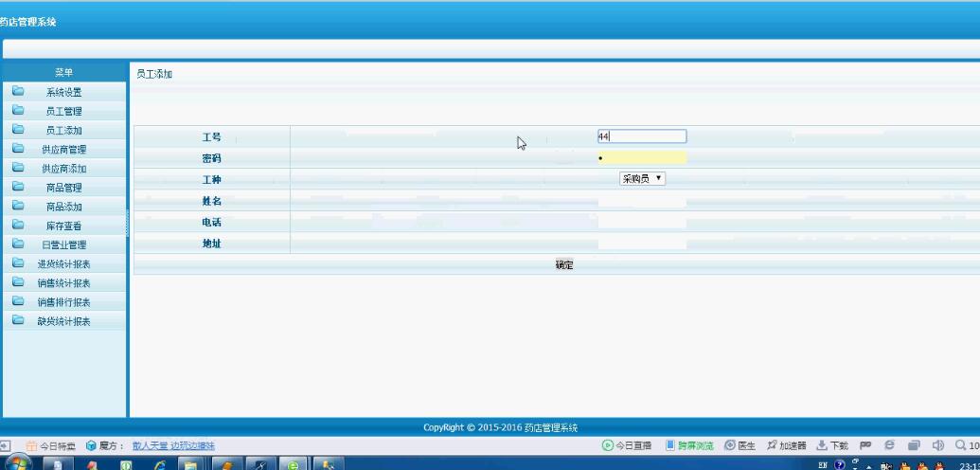Click the 姓名 input field

click(642, 201)
